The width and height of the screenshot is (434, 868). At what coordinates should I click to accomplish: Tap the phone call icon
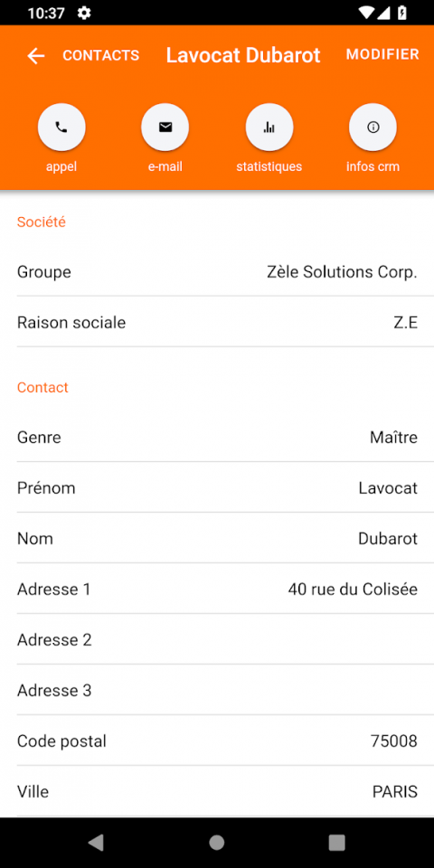pyautogui.click(x=61, y=127)
